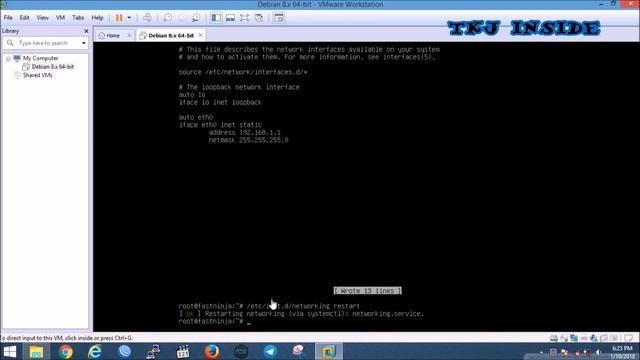
Task: Open Telegram from the taskbar
Action: (x=270, y=352)
